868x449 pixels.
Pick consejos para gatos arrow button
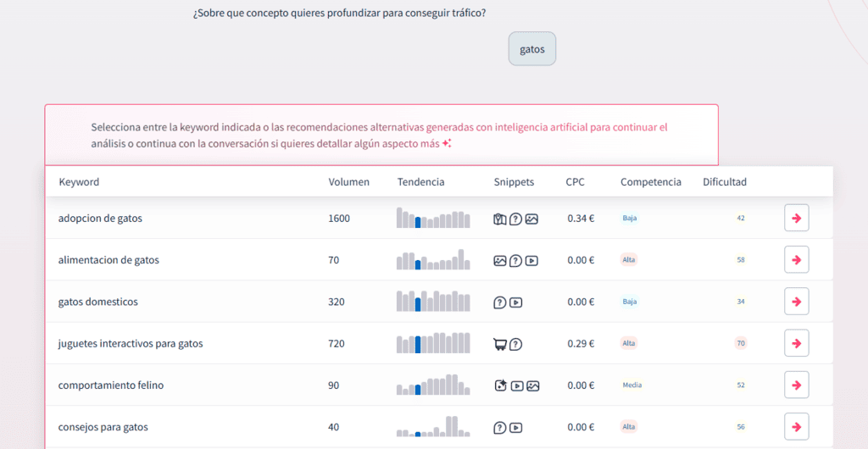click(797, 427)
